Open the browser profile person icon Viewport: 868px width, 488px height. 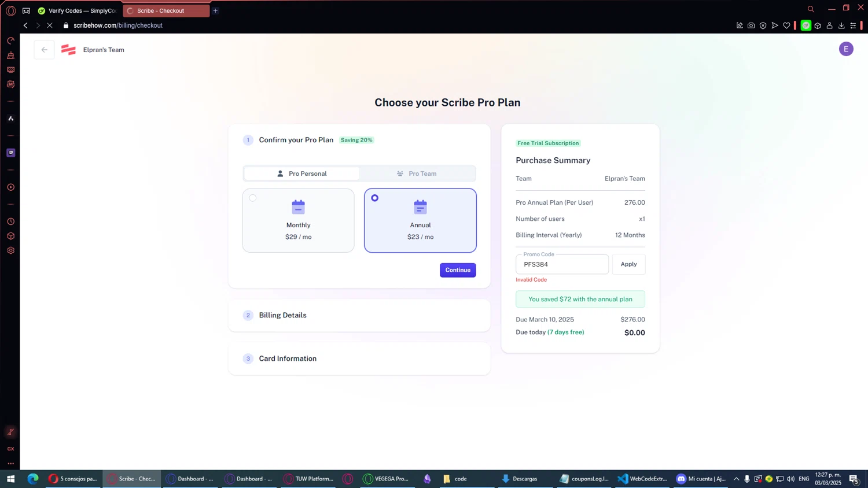(x=829, y=25)
